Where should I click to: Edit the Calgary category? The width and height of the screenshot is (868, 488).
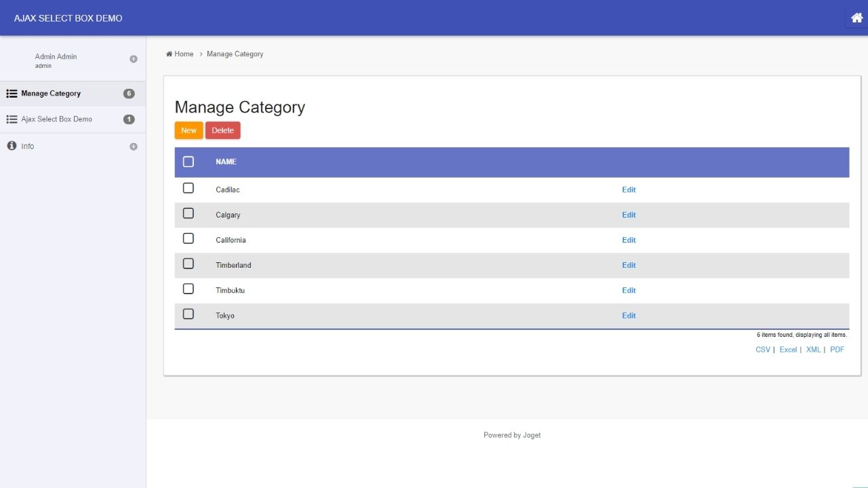(629, 215)
